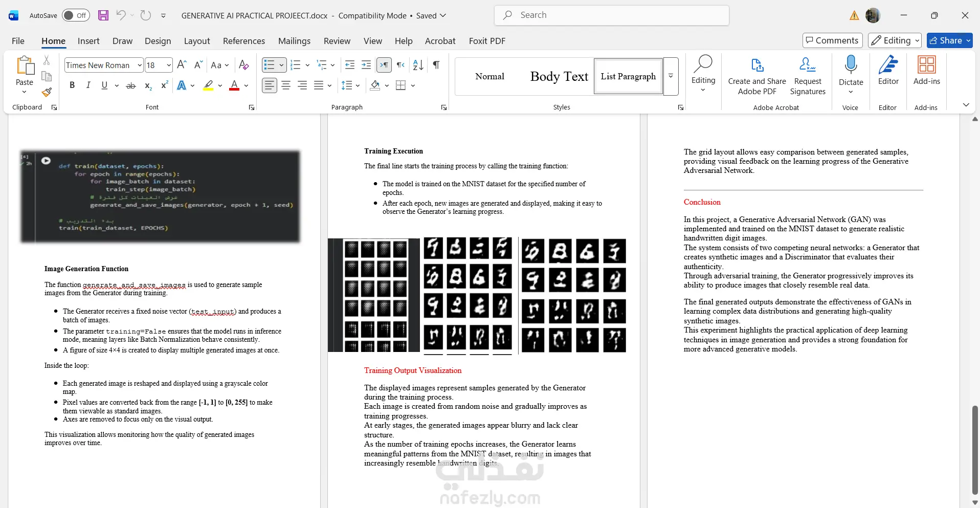Viewport: 980px width, 508px height.
Task: Click the Format Painter brush icon
Action: coord(47,92)
